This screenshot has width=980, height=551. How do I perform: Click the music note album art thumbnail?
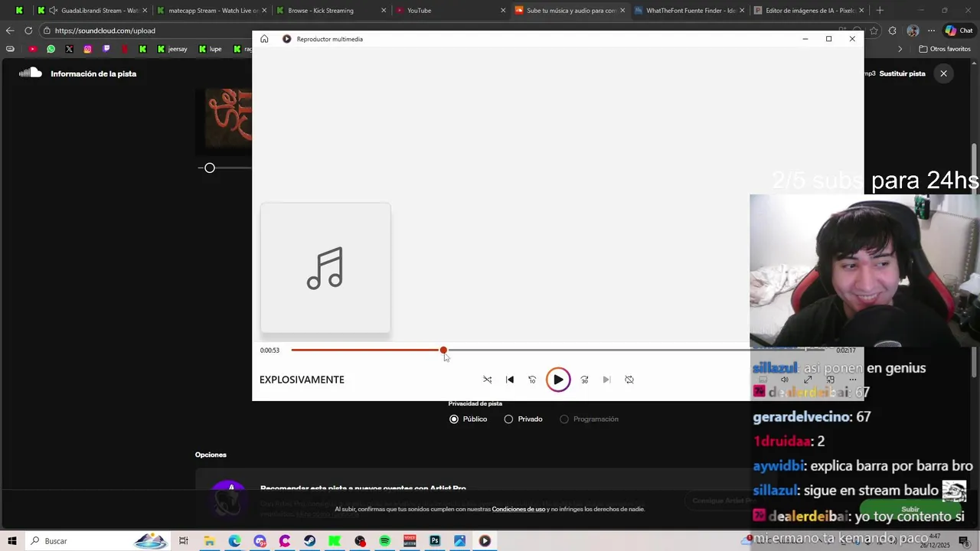(x=325, y=268)
